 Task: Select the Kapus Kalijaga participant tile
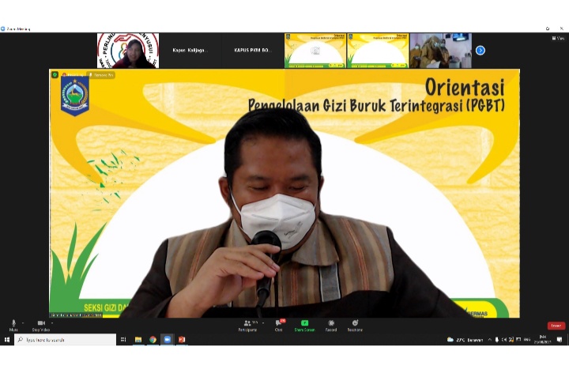coord(190,51)
